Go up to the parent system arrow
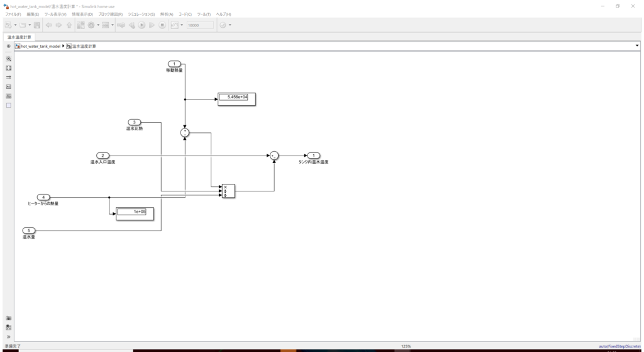644x352 pixels. 69,25
